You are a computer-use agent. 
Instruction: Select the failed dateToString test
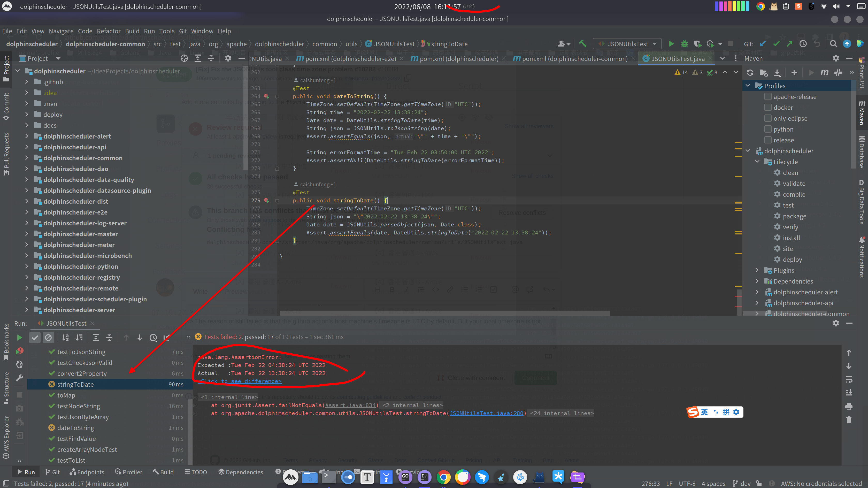pos(75,428)
